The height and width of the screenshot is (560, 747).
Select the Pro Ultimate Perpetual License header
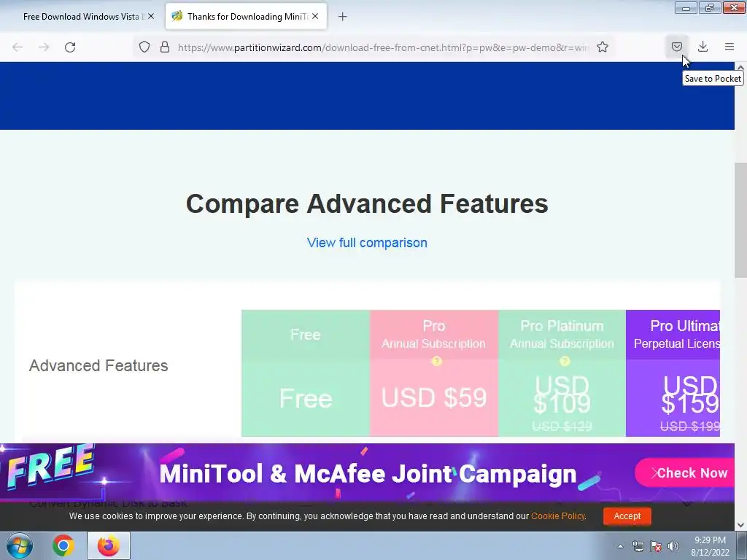pyautogui.click(x=673, y=334)
